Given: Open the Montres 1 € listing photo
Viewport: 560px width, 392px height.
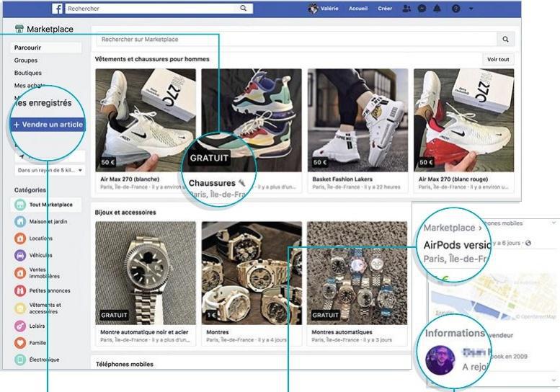Looking at the screenshot, I should tap(252, 273).
